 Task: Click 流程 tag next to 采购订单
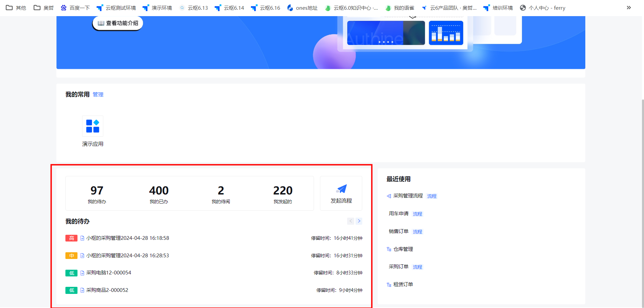click(418, 267)
